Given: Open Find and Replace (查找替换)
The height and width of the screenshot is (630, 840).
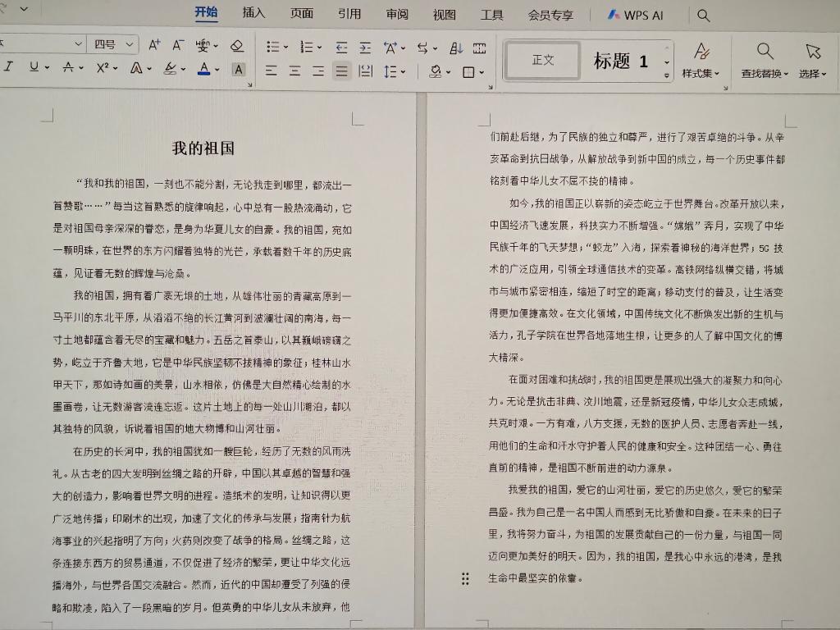Looking at the screenshot, I should (764, 60).
